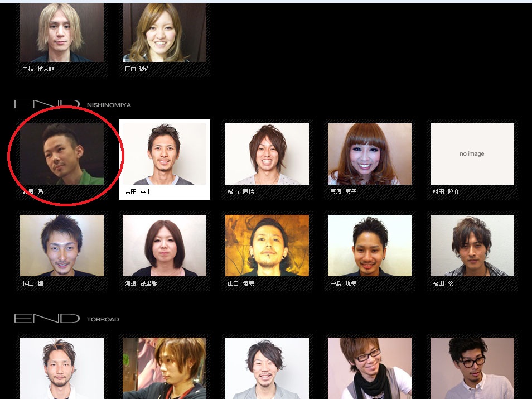This screenshot has height=399, width=532.
Task: Click the TORROAD section heading
Action: [103, 320]
